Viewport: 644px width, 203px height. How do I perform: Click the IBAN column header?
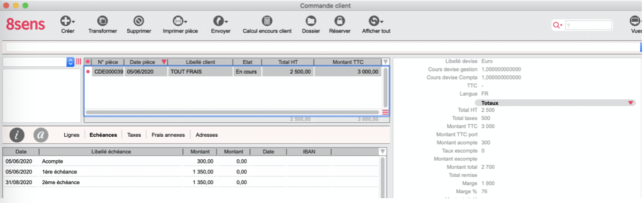coord(309,152)
